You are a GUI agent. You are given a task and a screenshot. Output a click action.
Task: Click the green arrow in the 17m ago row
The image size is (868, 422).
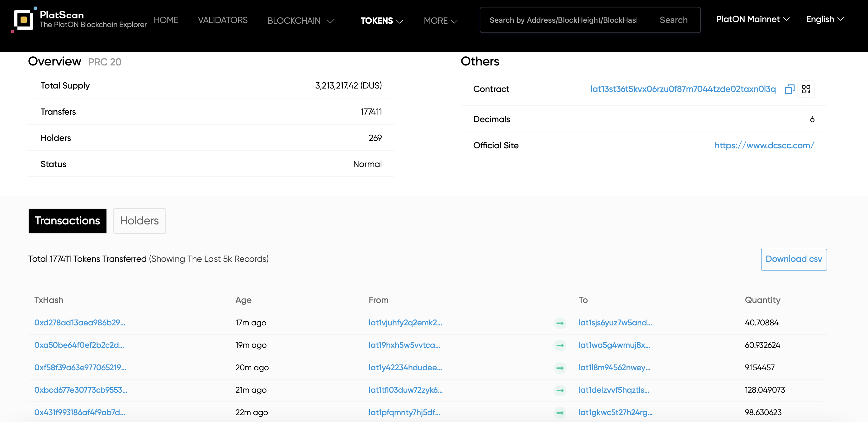click(560, 323)
